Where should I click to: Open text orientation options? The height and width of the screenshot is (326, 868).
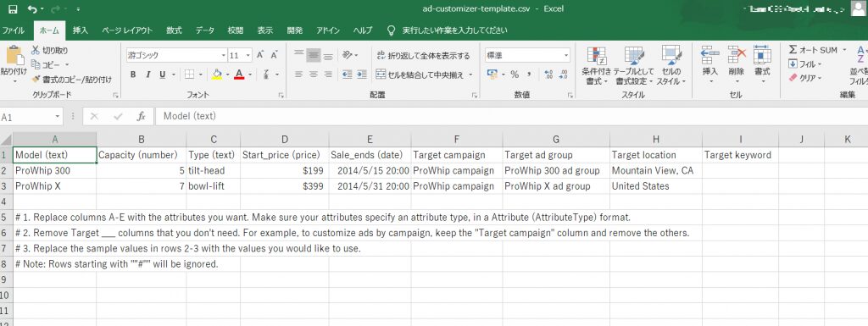pyautogui.click(x=350, y=55)
